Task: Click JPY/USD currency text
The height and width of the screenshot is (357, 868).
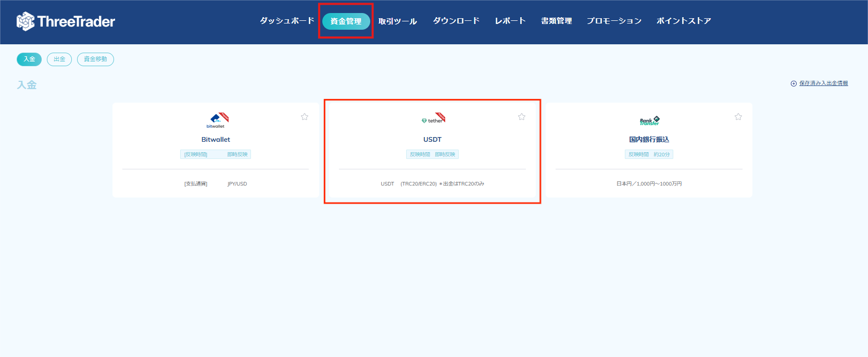Action: [x=237, y=184]
